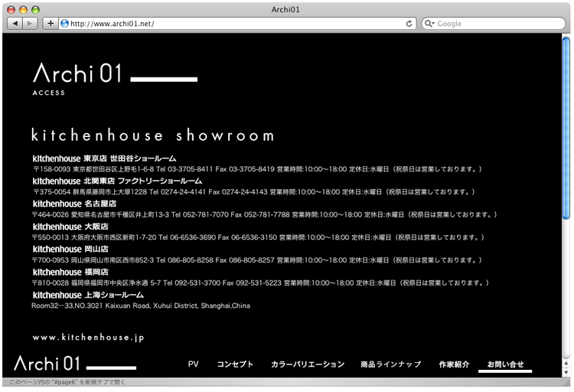
Task: Click the kitchenhouse 東京店 世田谷ショールーム title
Action: point(104,158)
